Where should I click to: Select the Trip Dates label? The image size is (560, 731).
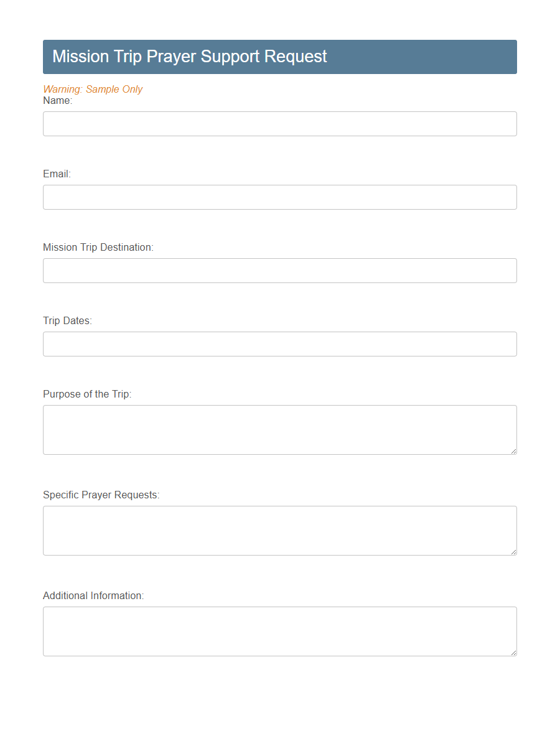67,320
